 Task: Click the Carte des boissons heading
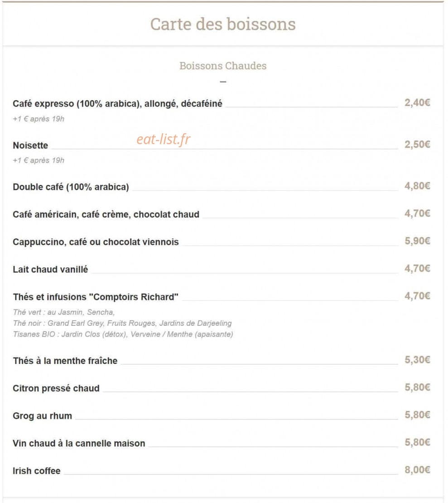pos(223,24)
